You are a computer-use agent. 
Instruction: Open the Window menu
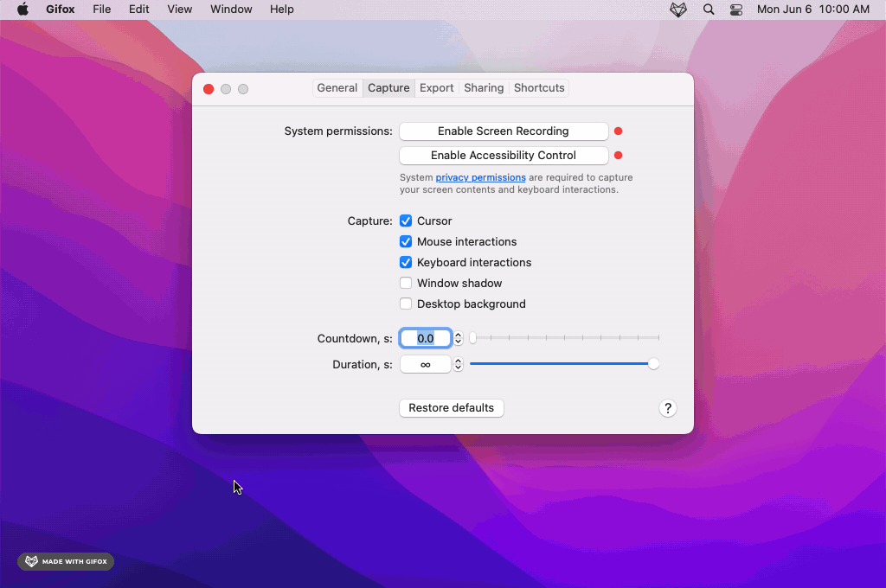click(231, 9)
